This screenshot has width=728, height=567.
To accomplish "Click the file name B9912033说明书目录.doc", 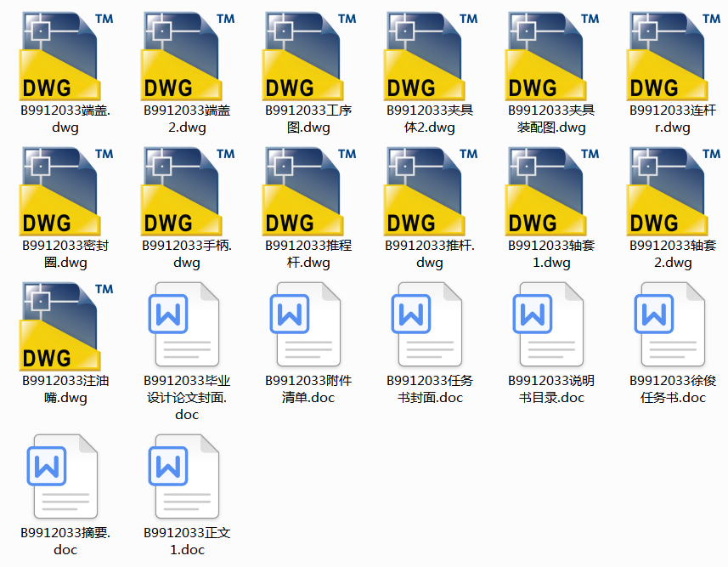I will click(551, 389).
